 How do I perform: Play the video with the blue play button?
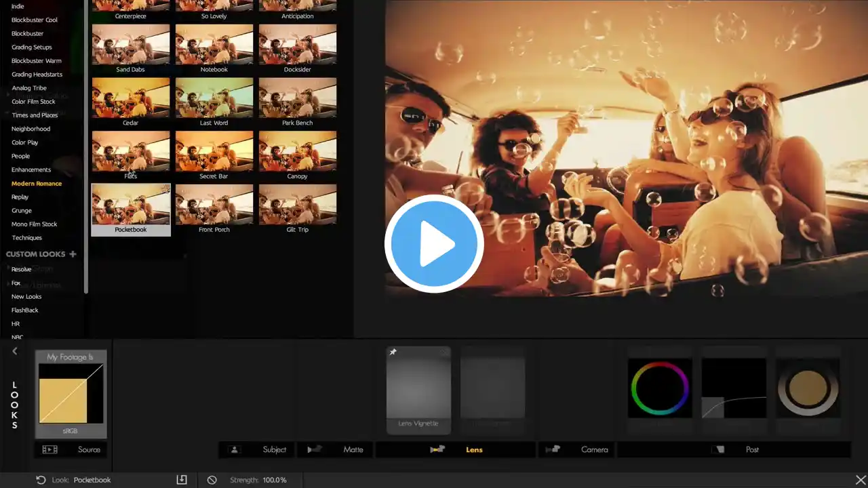pos(434,244)
